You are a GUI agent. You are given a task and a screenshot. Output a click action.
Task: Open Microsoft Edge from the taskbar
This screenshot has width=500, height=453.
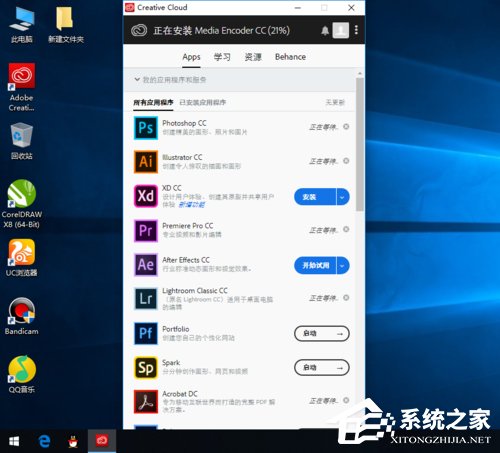44,441
